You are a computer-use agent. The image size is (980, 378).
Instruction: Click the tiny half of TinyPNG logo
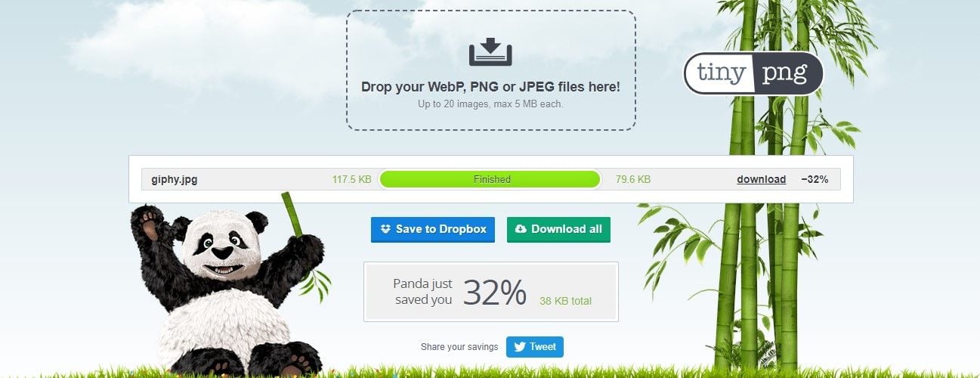pyautogui.click(x=716, y=73)
